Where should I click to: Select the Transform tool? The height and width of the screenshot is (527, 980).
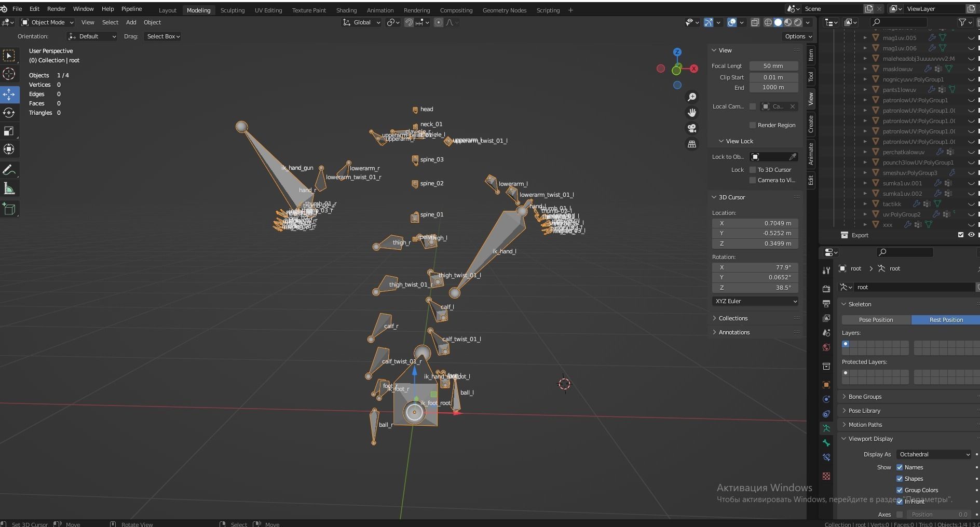(x=9, y=150)
